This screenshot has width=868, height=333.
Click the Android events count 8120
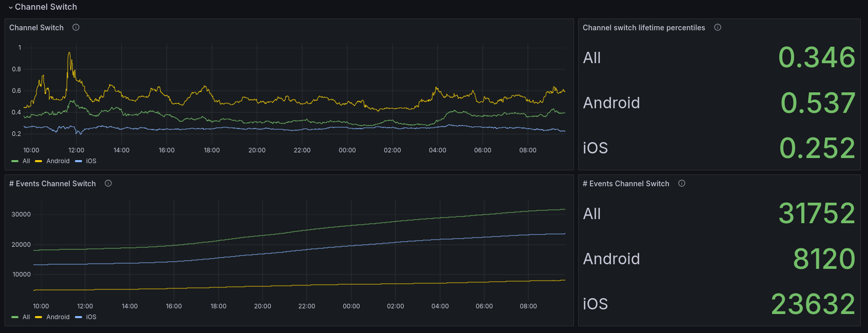click(x=824, y=259)
